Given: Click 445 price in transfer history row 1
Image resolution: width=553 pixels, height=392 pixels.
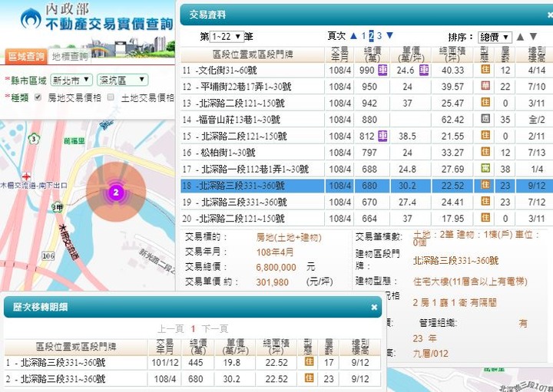Looking at the screenshot, I should 196,362.
